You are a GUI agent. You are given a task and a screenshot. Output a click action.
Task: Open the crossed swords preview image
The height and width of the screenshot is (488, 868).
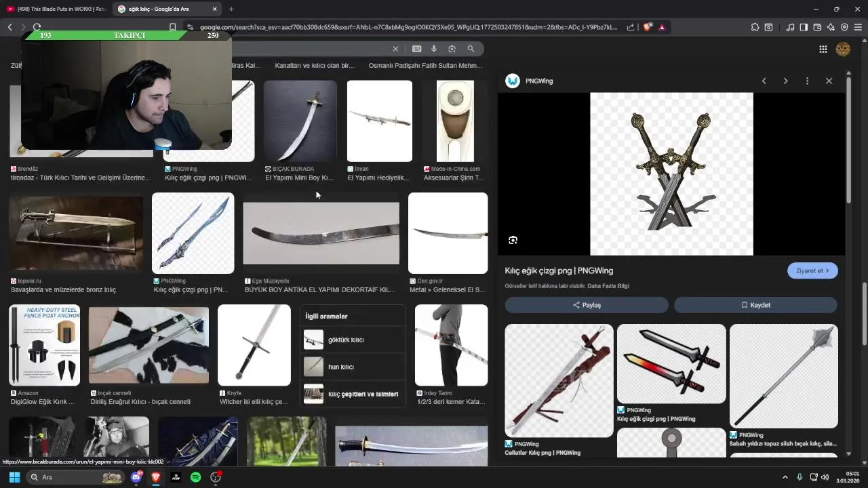671,174
